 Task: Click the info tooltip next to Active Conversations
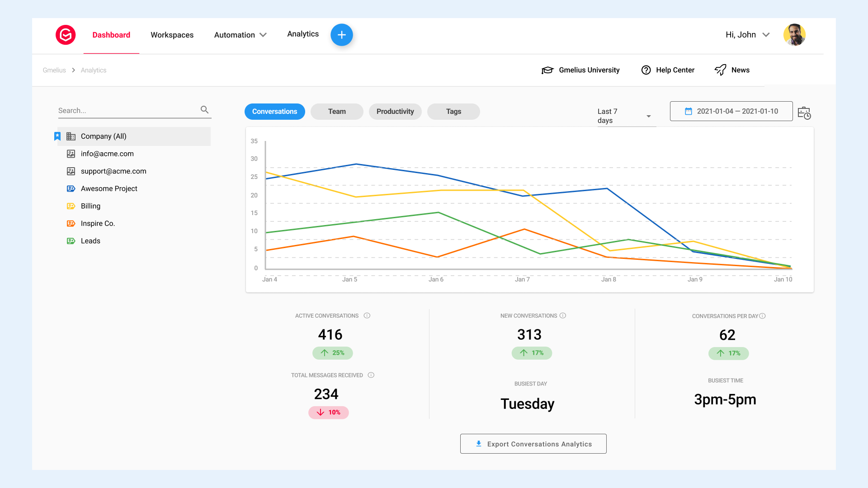click(x=367, y=315)
